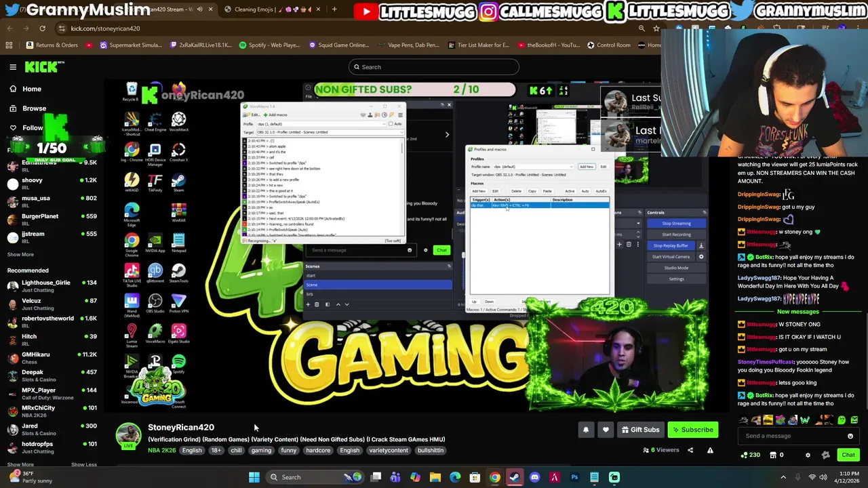Toggle stream notifications bell

click(x=586, y=430)
